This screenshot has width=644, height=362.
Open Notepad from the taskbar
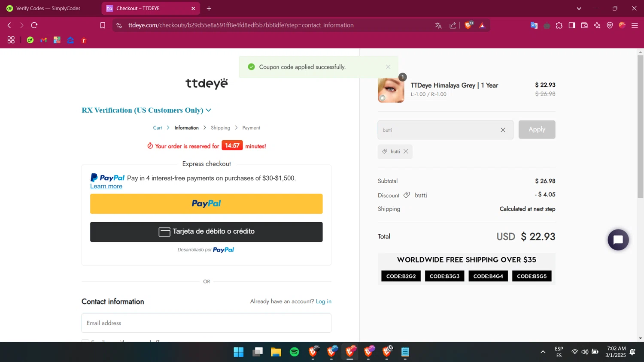405,352
